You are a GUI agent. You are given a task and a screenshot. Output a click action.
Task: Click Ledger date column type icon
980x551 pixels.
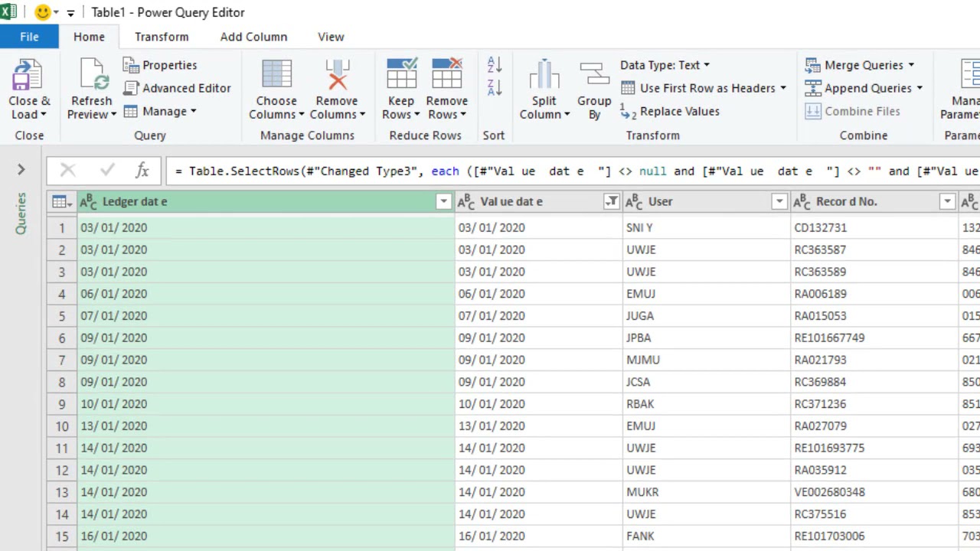pos(89,201)
